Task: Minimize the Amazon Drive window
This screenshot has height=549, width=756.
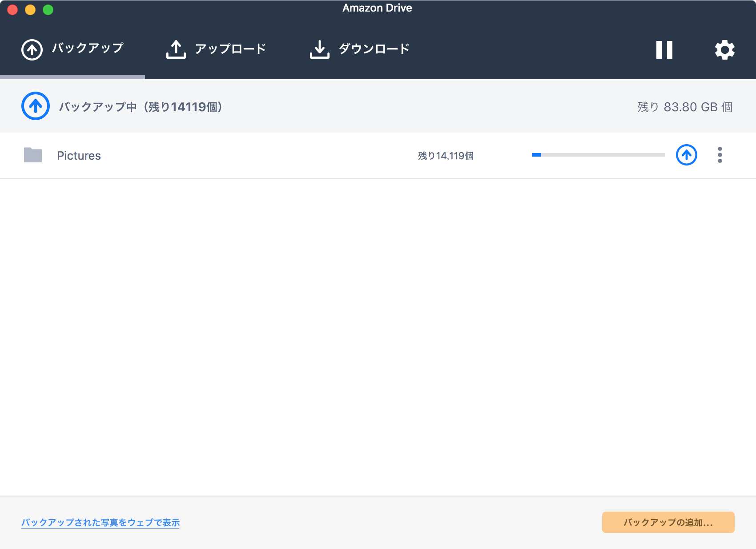Action: pos(30,10)
